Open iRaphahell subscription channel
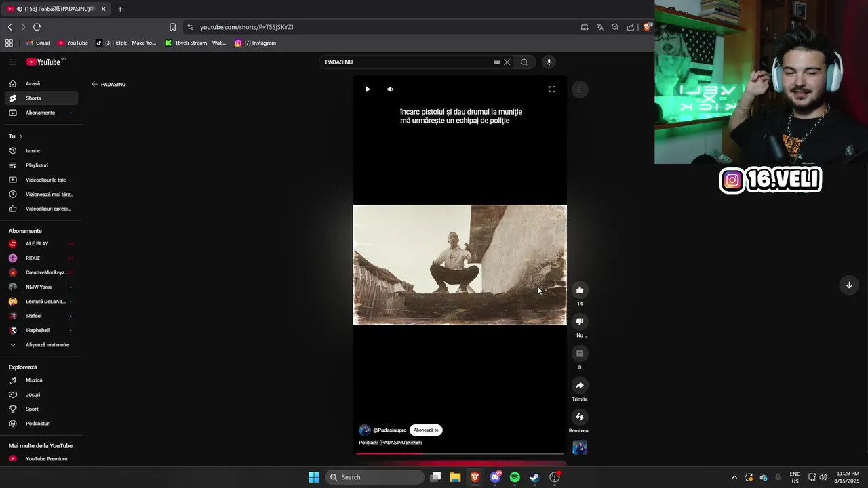Image resolution: width=868 pixels, height=488 pixels. click(x=41, y=331)
